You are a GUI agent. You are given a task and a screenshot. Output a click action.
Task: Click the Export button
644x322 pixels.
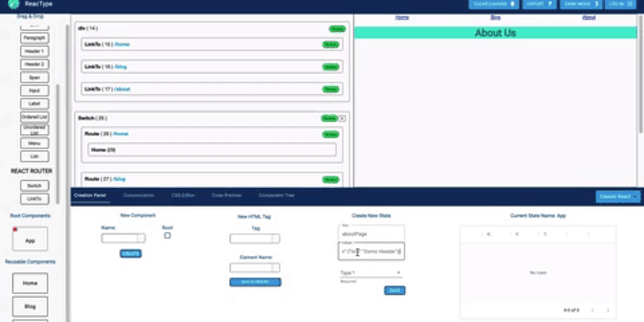pyautogui.click(x=539, y=4)
